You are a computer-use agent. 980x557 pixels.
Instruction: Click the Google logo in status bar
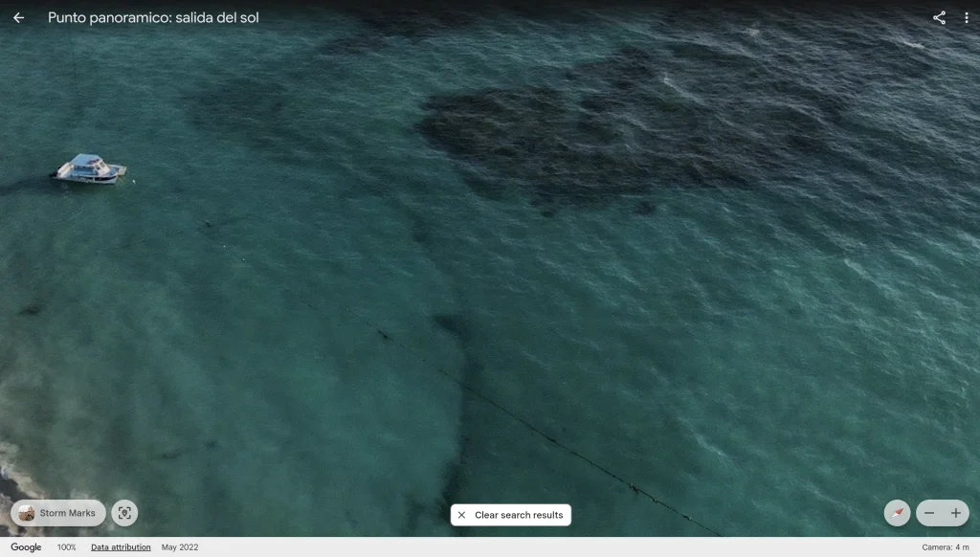[x=26, y=547]
